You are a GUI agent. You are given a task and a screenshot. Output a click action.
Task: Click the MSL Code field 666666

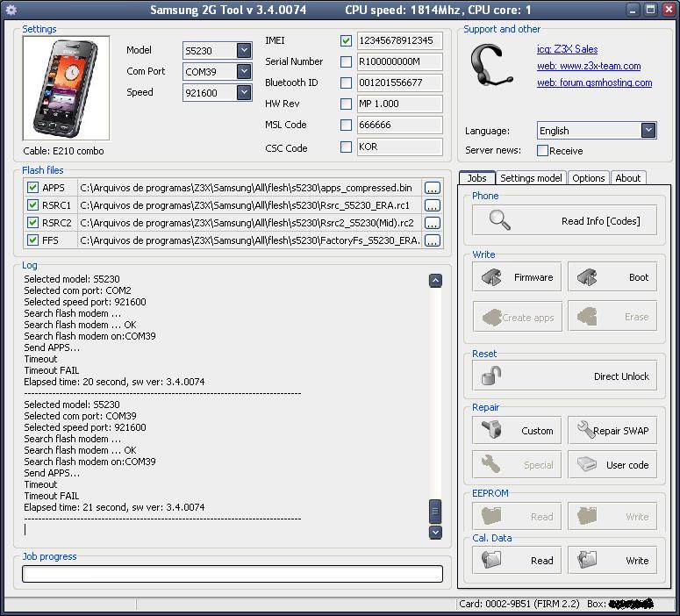tap(399, 125)
